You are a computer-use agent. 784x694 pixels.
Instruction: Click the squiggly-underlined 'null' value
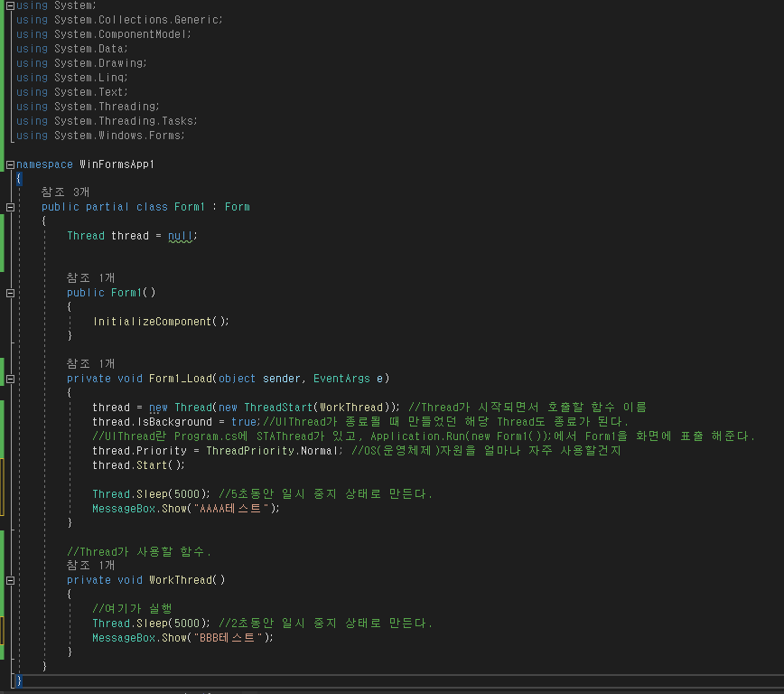[x=181, y=236]
